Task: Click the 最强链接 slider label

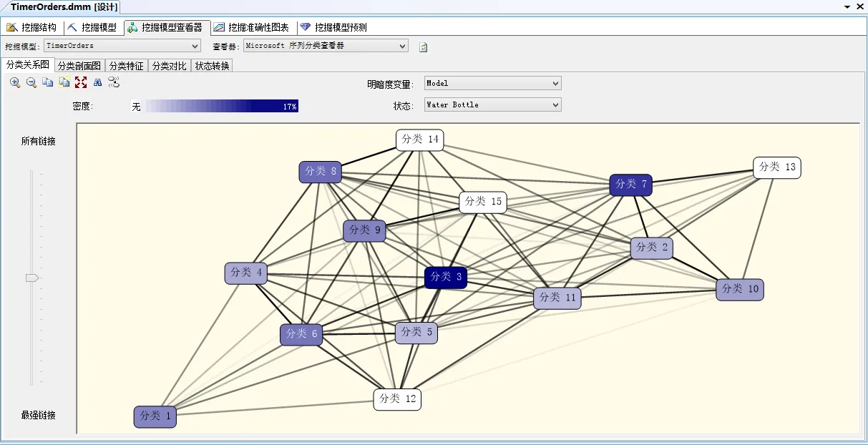Action: (x=38, y=416)
